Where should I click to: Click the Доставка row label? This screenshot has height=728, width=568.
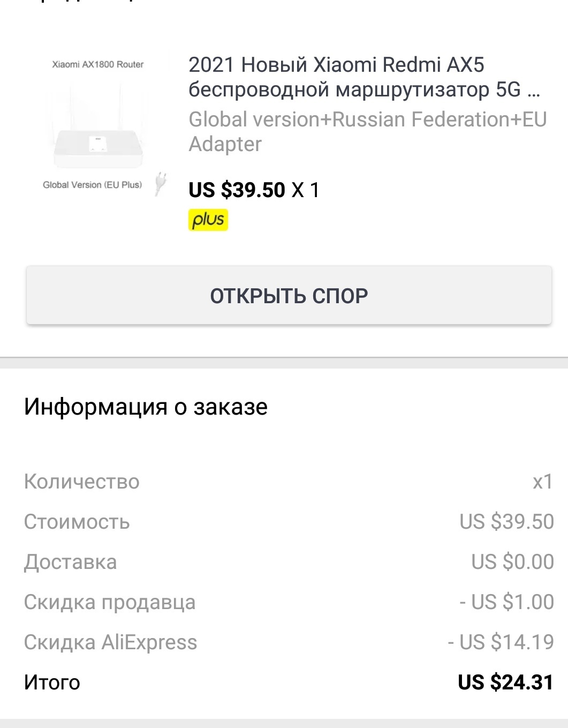(x=70, y=562)
